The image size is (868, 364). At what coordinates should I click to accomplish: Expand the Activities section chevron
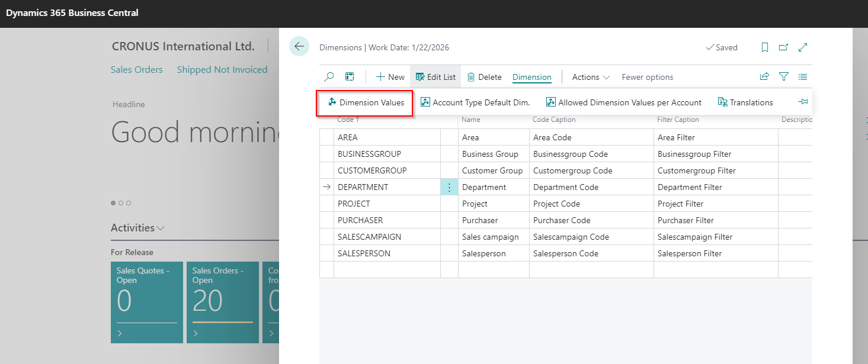(x=161, y=228)
